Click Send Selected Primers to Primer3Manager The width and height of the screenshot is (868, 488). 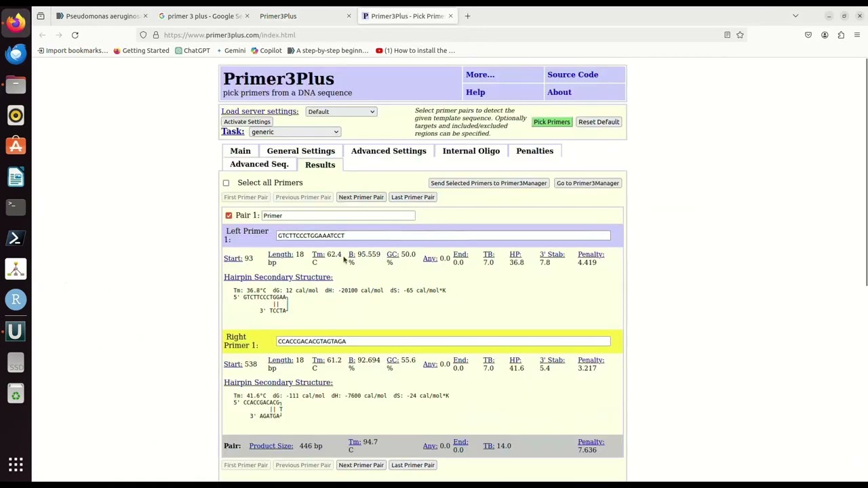pos(488,183)
